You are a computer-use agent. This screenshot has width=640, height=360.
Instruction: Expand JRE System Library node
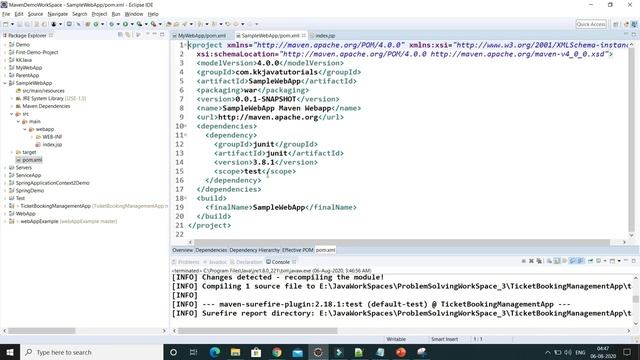[x=12, y=98]
